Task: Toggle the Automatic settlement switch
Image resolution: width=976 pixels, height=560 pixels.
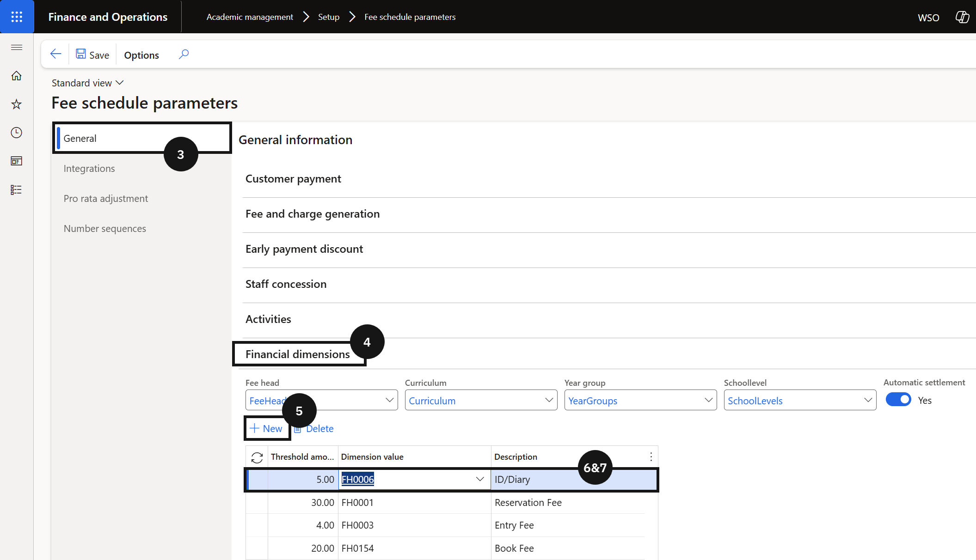Action: coord(898,400)
